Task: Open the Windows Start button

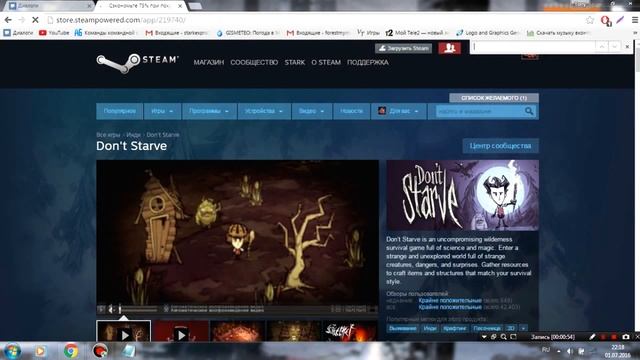Action: click(x=12, y=351)
